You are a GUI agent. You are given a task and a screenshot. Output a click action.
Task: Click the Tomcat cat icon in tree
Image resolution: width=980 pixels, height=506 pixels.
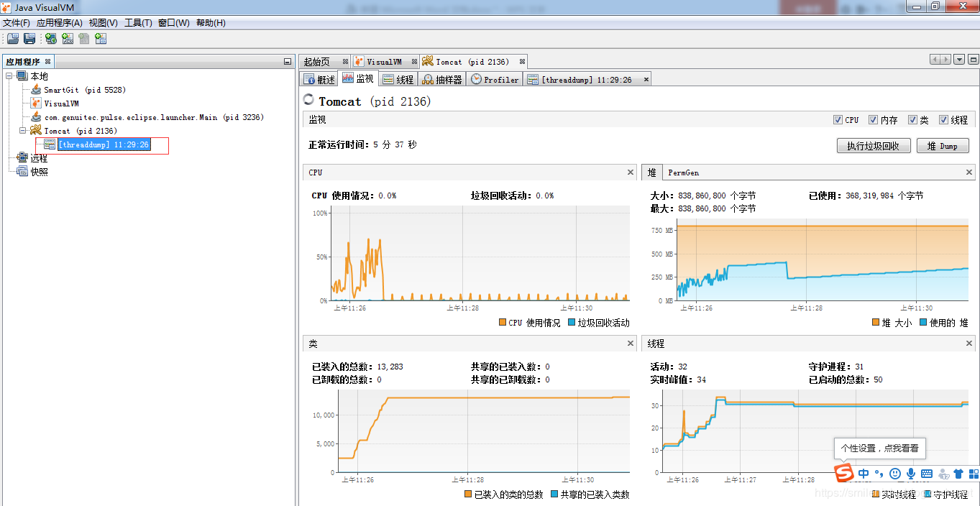pyautogui.click(x=36, y=131)
